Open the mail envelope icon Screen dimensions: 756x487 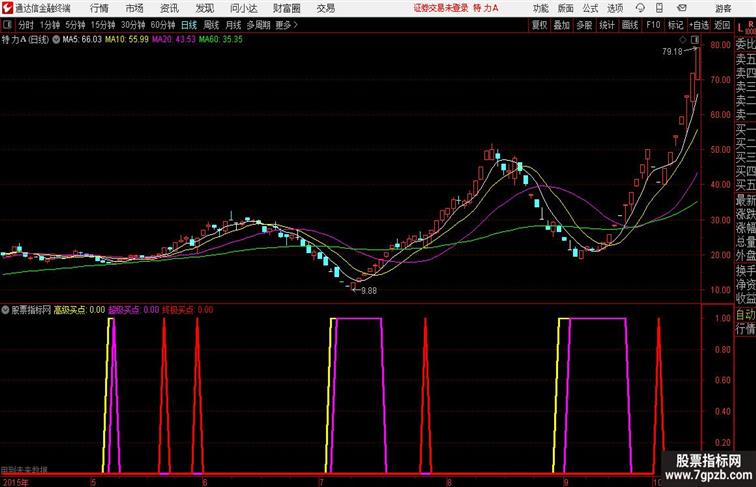click(x=682, y=8)
